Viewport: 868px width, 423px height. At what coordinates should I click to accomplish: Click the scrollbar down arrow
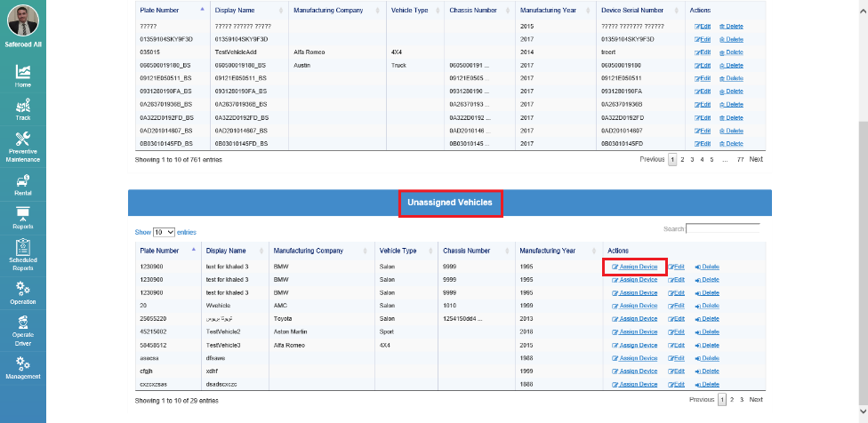(x=863, y=411)
